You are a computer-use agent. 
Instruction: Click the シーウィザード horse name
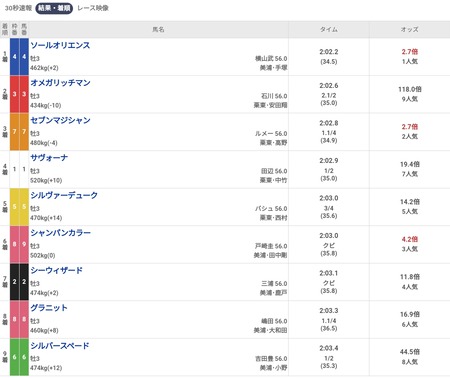[x=56, y=270]
